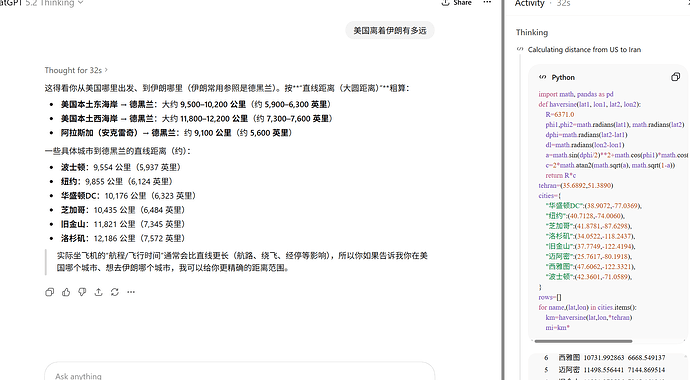Image resolution: width=690 pixels, height=380 pixels.
Task: Click the 芝加哥 10,435 公里 line
Action: (x=123, y=210)
